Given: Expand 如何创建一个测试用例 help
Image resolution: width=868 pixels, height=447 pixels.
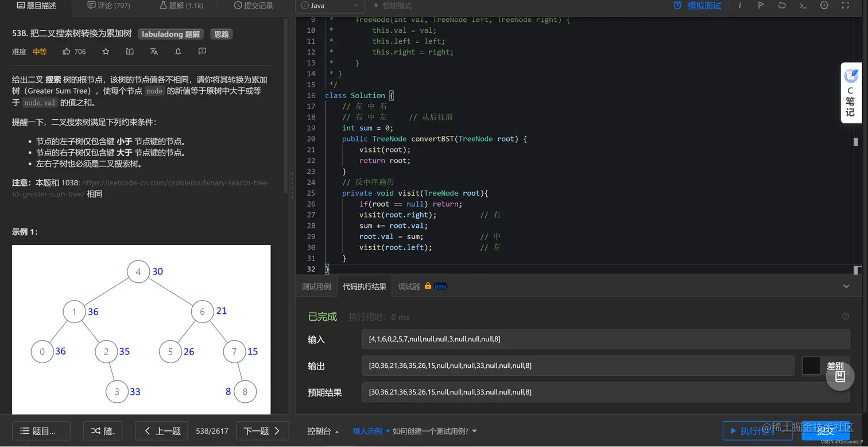Looking at the screenshot, I should 435,431.
